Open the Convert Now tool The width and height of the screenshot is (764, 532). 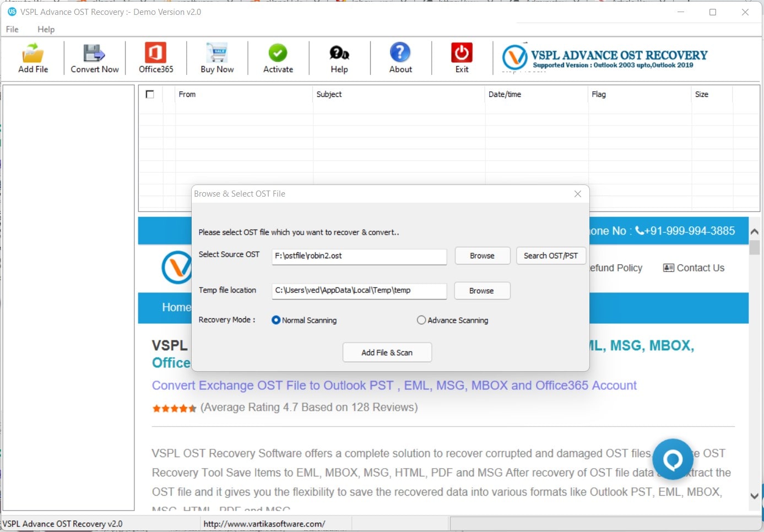click(94, 58)
